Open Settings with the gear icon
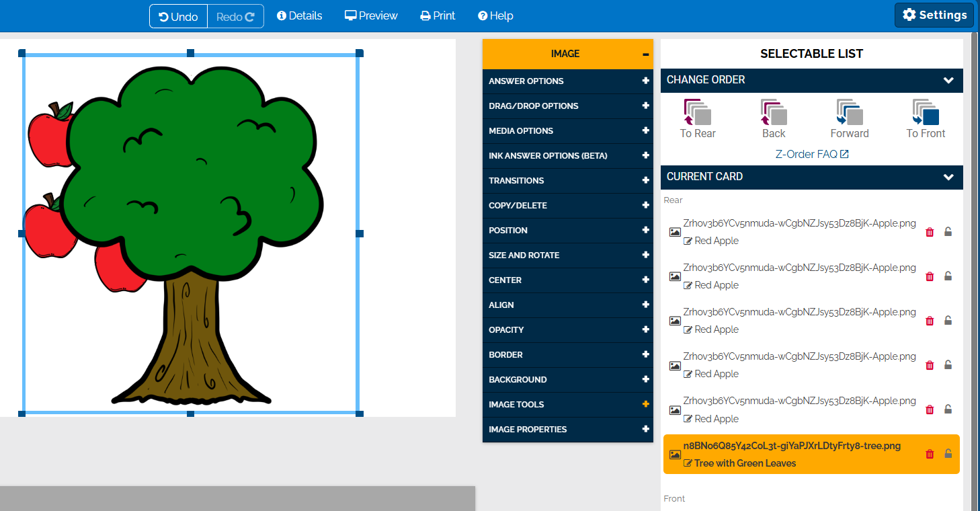Image resolution: width=980 pixels, height=511 pixels. coord(934,14)
